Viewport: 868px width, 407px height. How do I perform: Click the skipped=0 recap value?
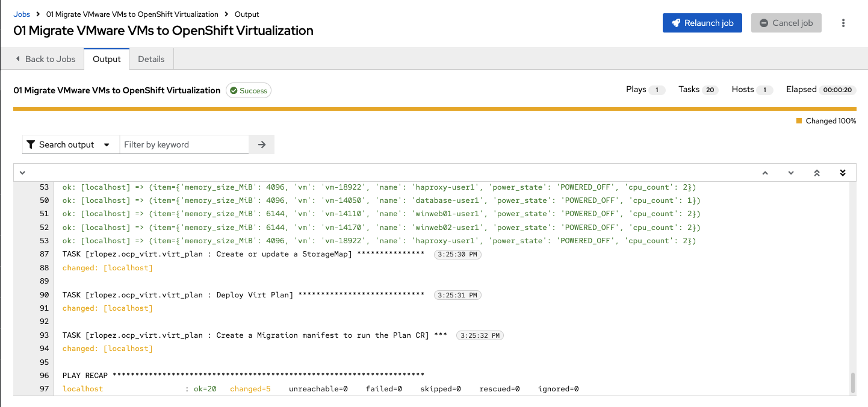441,389
